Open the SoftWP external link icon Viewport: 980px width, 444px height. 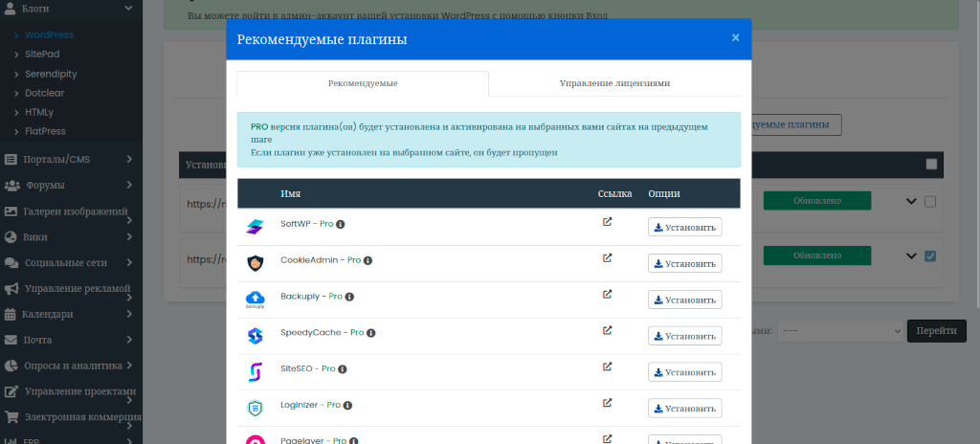tap(607, 221)
